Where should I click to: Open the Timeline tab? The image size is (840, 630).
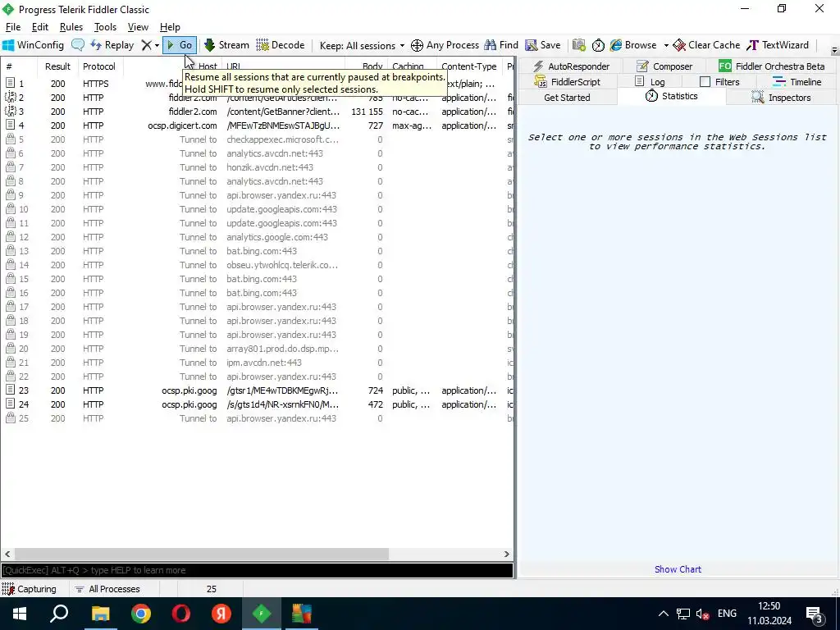pos(797,82)
